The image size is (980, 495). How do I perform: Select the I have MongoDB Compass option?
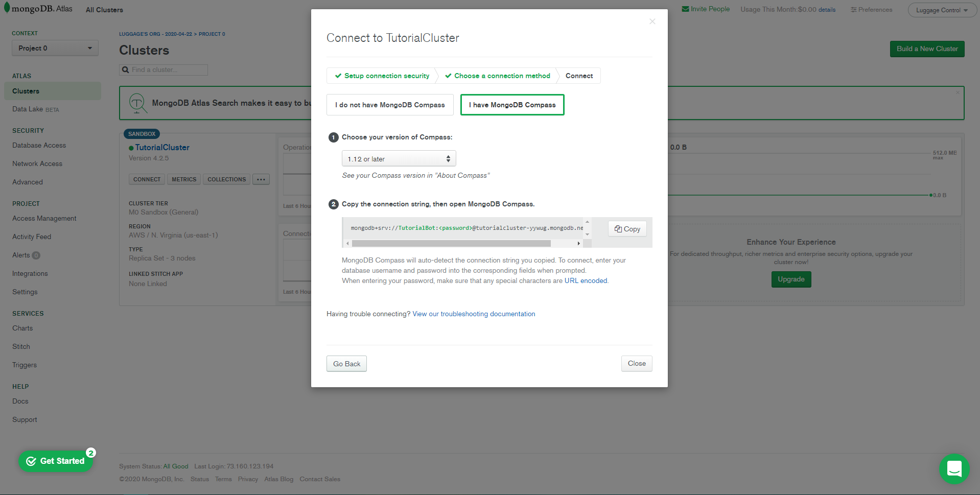point(512,105)
